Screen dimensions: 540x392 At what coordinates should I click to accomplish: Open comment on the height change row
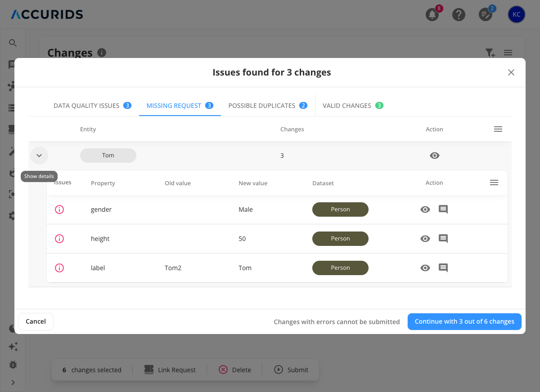tap(443, 238)
